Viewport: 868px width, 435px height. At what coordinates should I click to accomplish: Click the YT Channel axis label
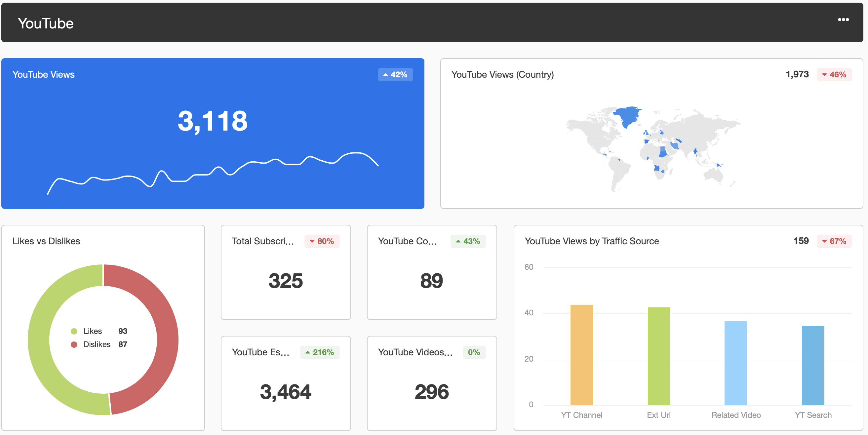tap(582, 415)
